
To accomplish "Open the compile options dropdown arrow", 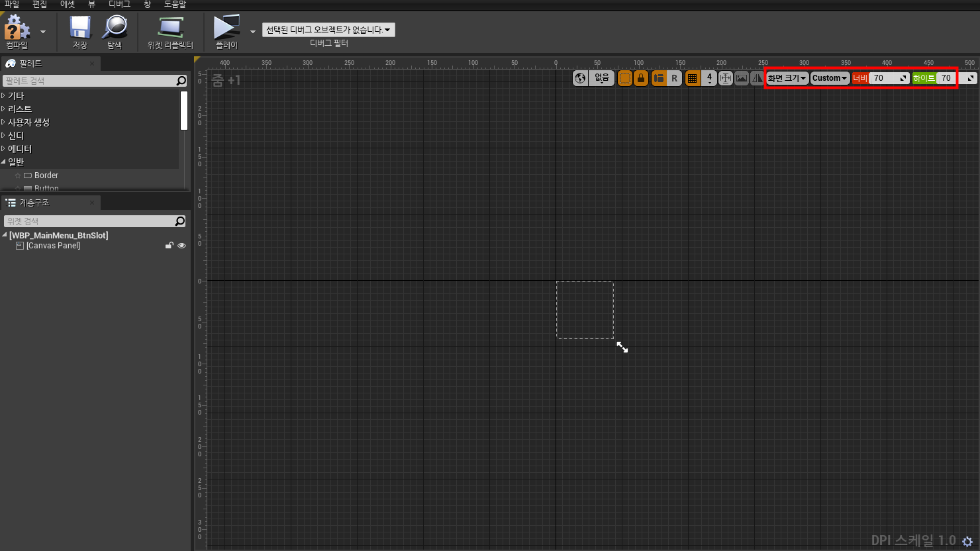I will coord(43,32).
